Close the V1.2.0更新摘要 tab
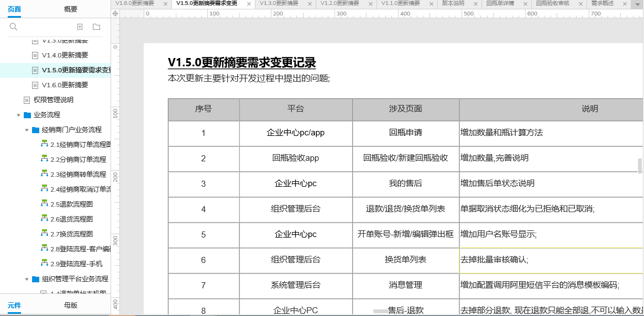 point(370,4)
